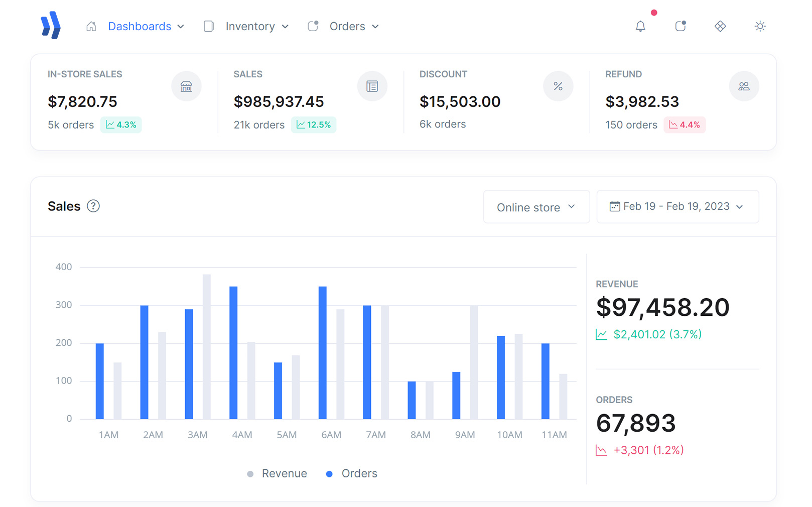Click the header orders shortcut icon

(x=681, y=26)
